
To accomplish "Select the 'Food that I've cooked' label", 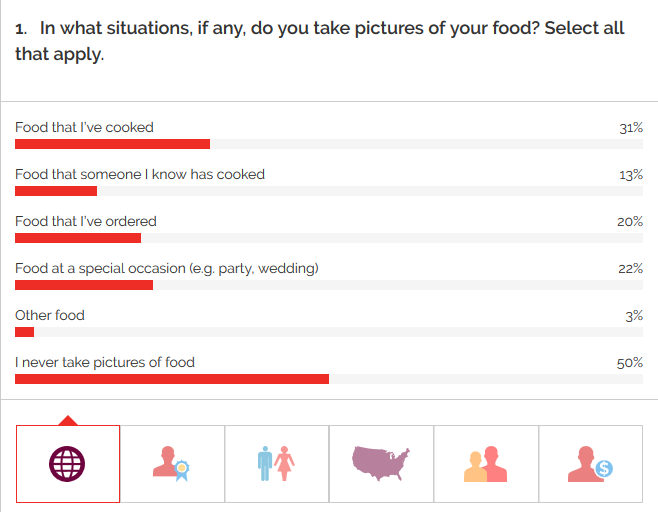I will pyautogui.click(x=84, y=127).
